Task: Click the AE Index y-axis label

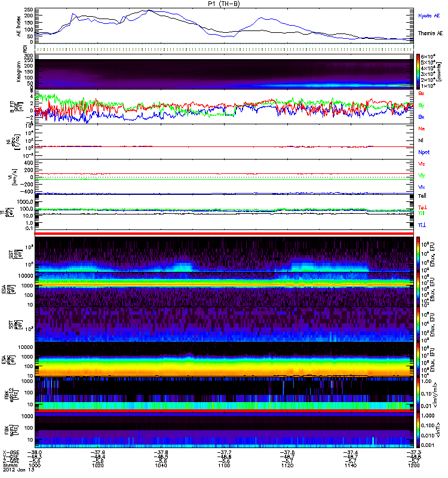Action: 19,26
